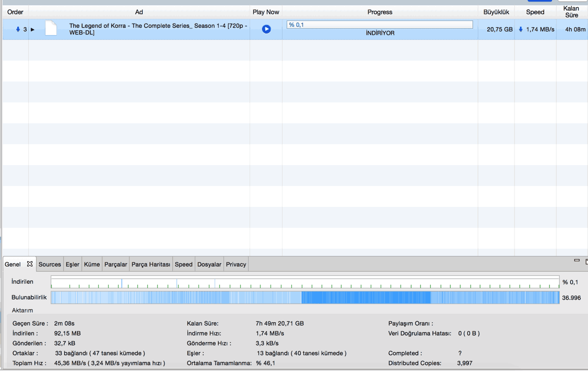Click the İndirme Hızı value 1,74 MB/s
Viewport: 588px width, 371px height.
pos(270,333)
